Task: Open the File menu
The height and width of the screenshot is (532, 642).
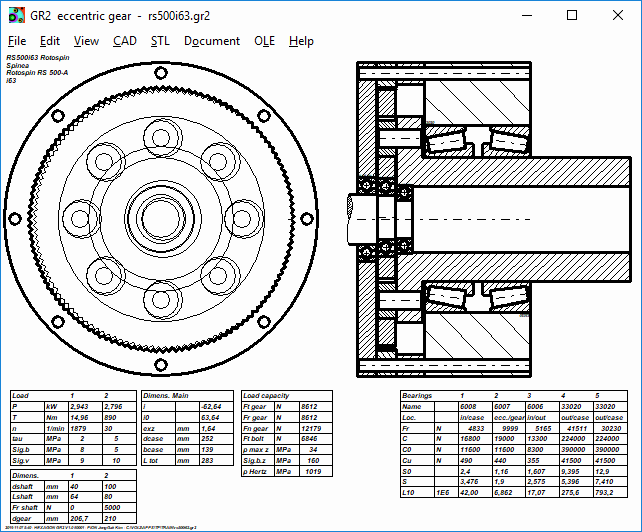Action: point(17,41)
